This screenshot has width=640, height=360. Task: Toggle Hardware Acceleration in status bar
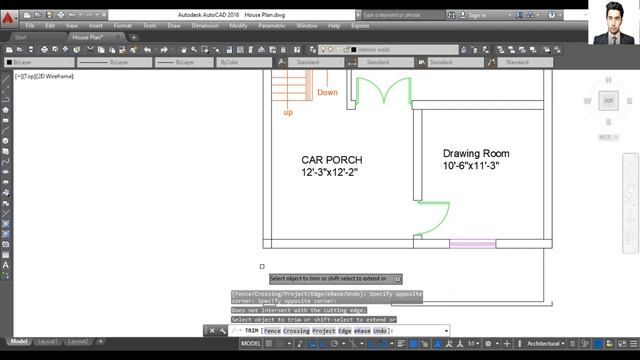(598, 344)
